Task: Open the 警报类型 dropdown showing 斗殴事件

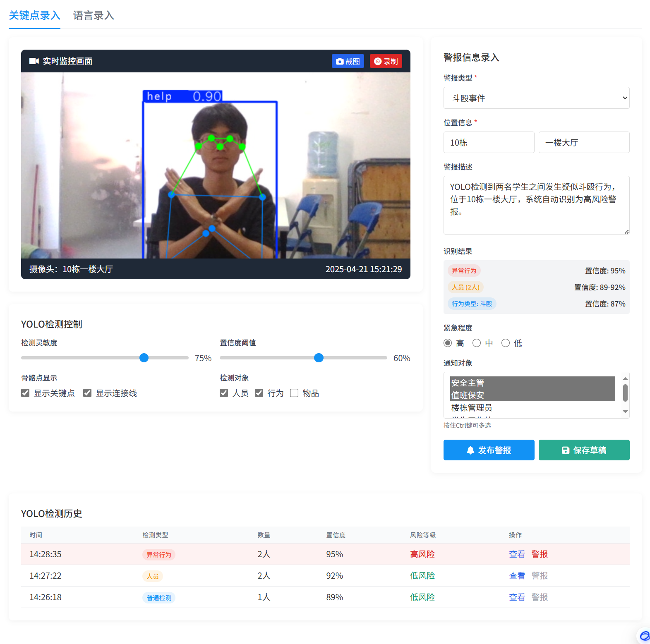Action: coord(536,98)
